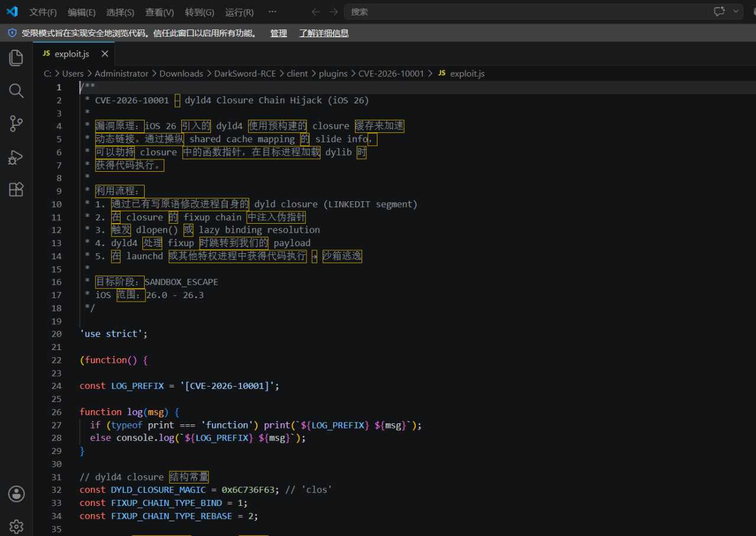The image size is (756, 536).
Task: Open the Copilot chat icon
Action: tap(719, 11)
